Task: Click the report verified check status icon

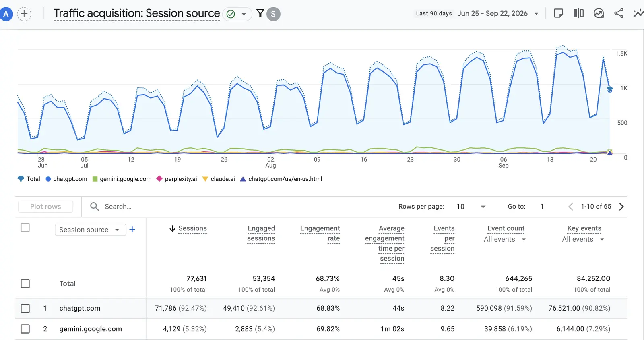Action: pyautogui.click(x=231, y=14)
